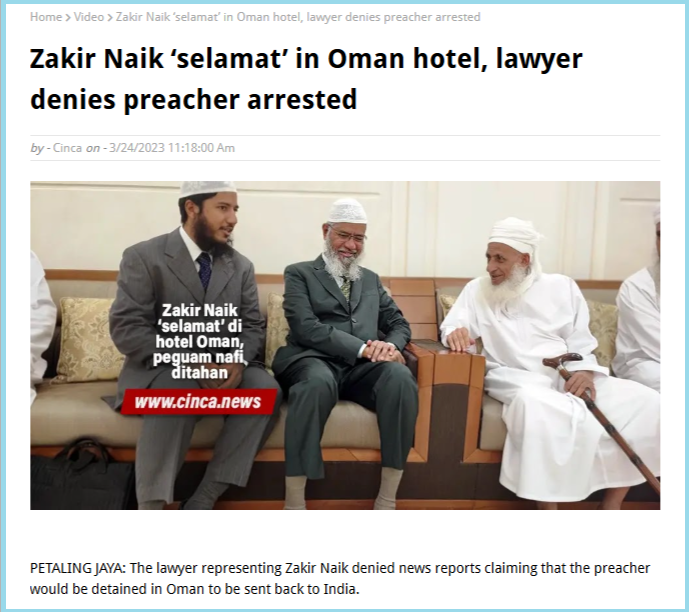Click the gold cushion on the sofa
This screenshot has width=689, height=612.
[85, 338]
